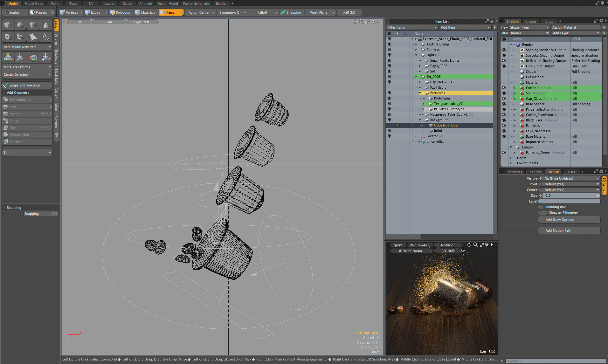Select the cone primitive tool
This screenshot has width=608, height=364.
(x=46, y=25)
